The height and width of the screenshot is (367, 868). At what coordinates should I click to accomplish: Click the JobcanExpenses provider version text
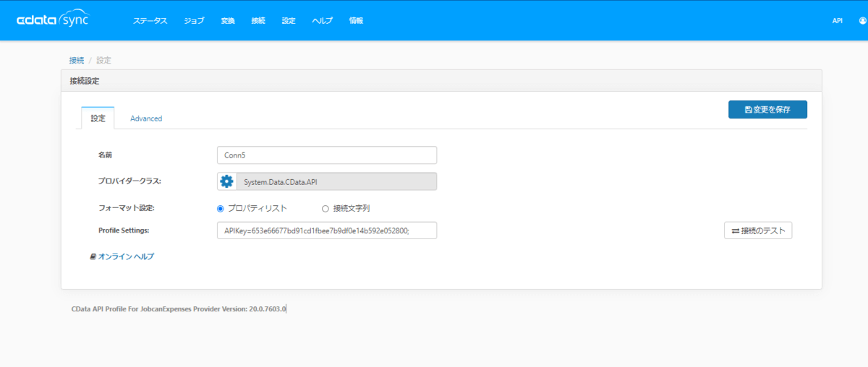(179, 308)
